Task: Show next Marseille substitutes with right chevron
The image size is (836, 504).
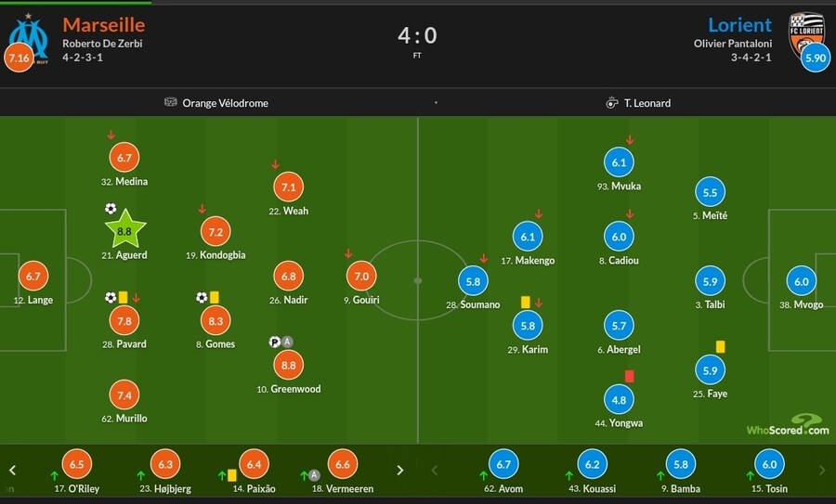Action: (x=400, y=471)
